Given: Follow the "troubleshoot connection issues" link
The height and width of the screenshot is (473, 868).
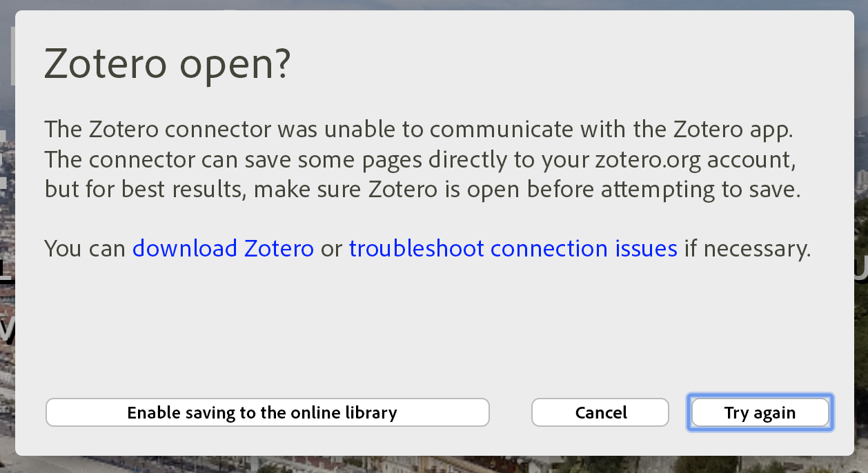Looking at the screenshot, I should 513,248.
